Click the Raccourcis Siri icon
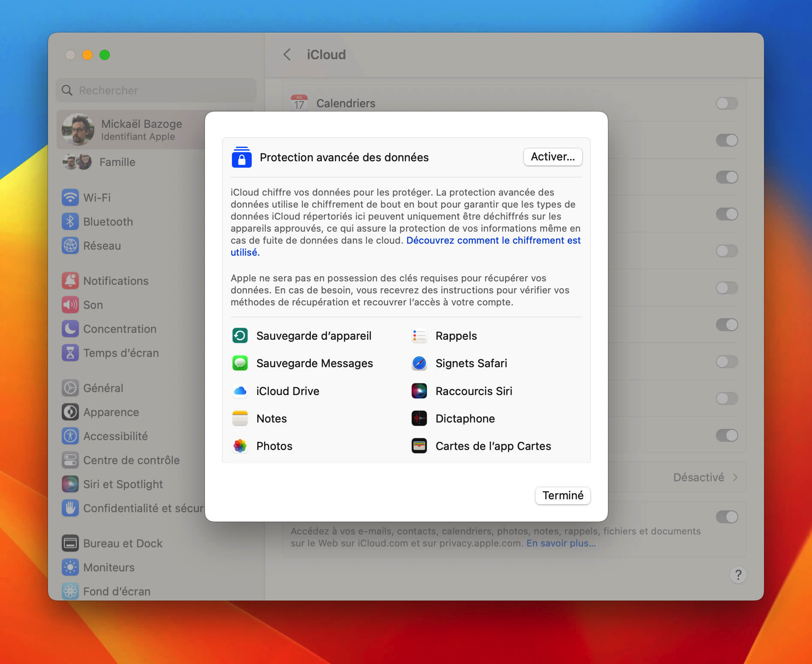This screenshot has height=664, width=812. coord(419,391)
